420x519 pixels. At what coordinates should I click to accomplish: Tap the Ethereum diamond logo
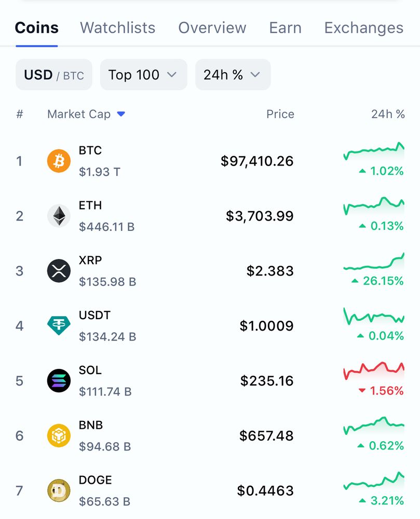coord(59,216)
